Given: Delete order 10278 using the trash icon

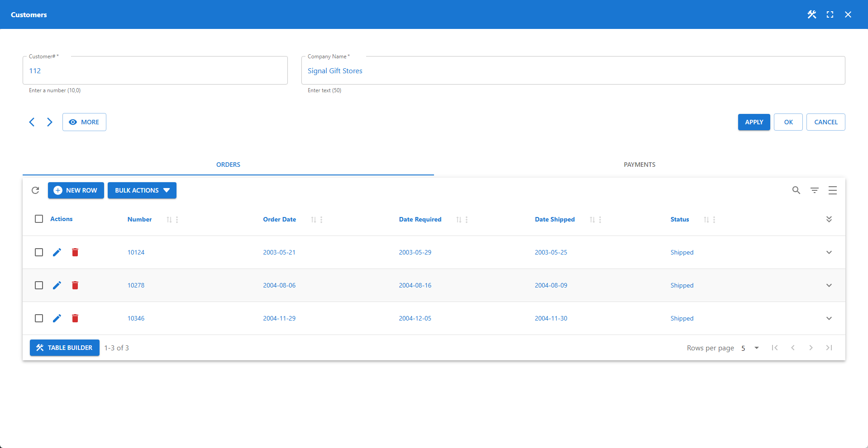Looking at the screenshot, I should (75, 285).
